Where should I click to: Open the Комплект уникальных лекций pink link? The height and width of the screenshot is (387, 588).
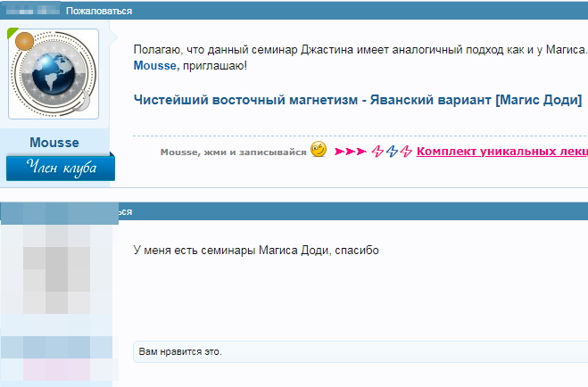point(501,152)
